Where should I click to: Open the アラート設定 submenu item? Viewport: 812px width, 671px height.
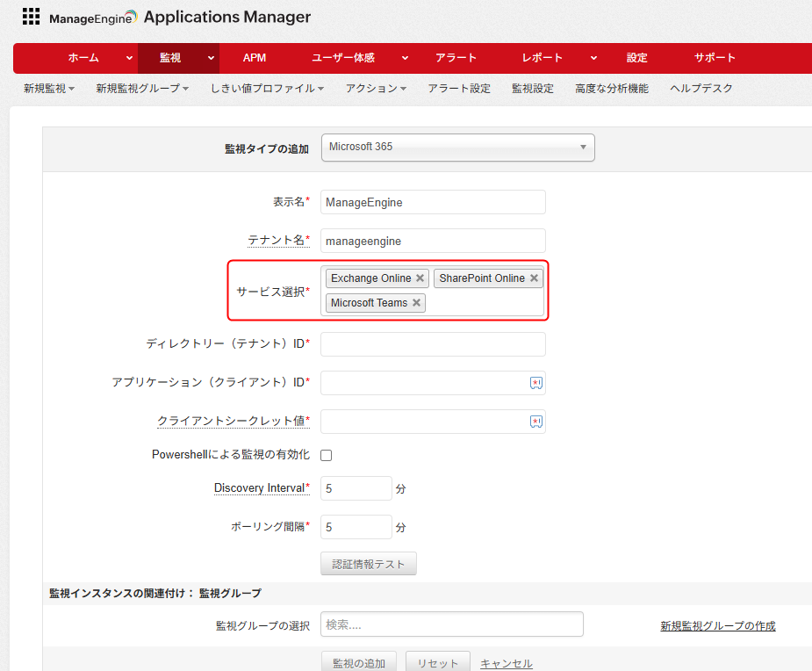pos(459,89)
